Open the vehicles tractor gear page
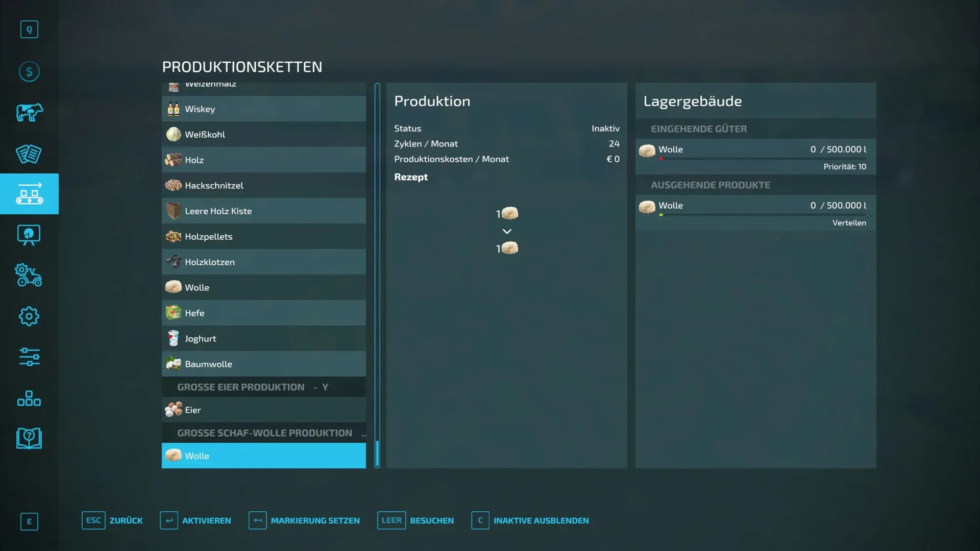Image resolution: width=980 pixels, height=551 pixels. coord(29,275)
